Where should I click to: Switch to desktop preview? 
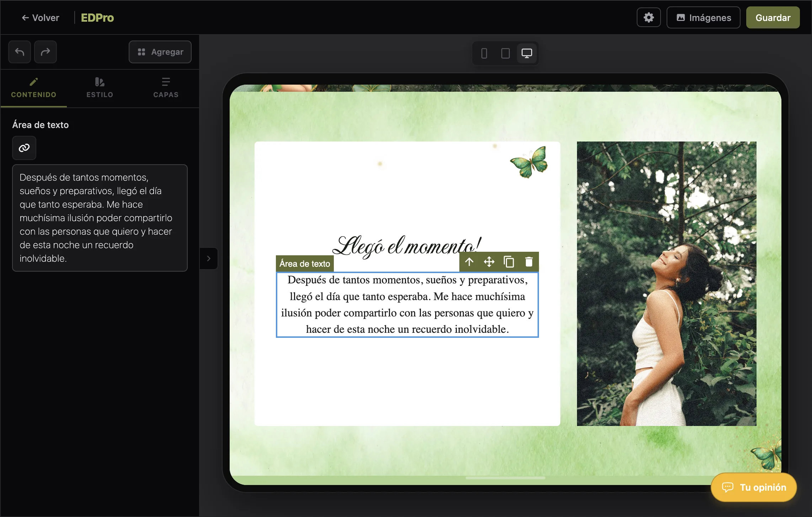pyautogui.click(x=527, y=53)
